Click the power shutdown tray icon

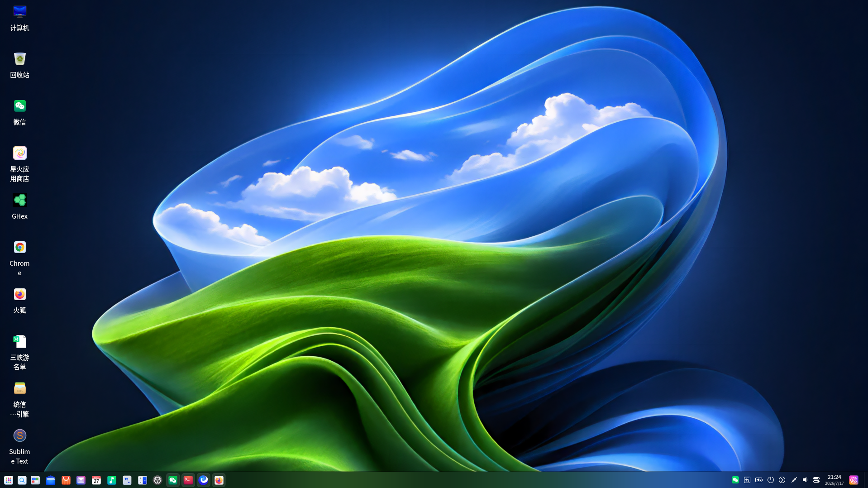pos(771,480)
